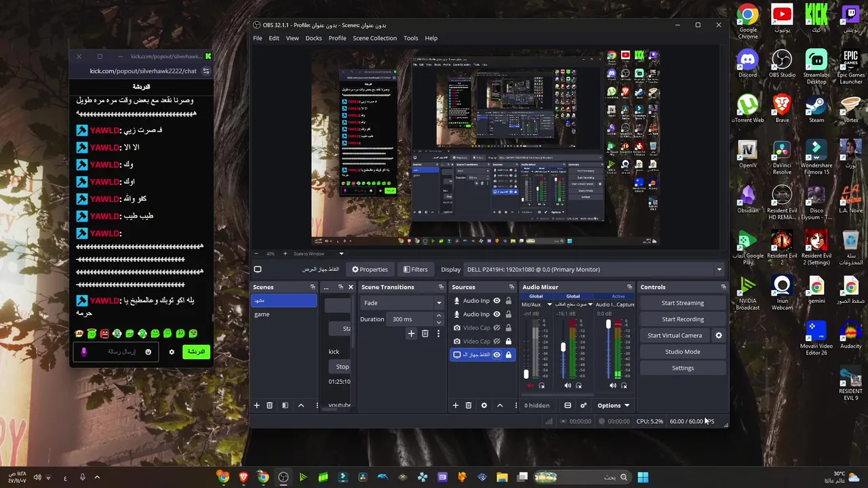This screenshot has width=868, height=488.
Task: Open source properties gear in Sources toolbar
Action: point(484,405)
